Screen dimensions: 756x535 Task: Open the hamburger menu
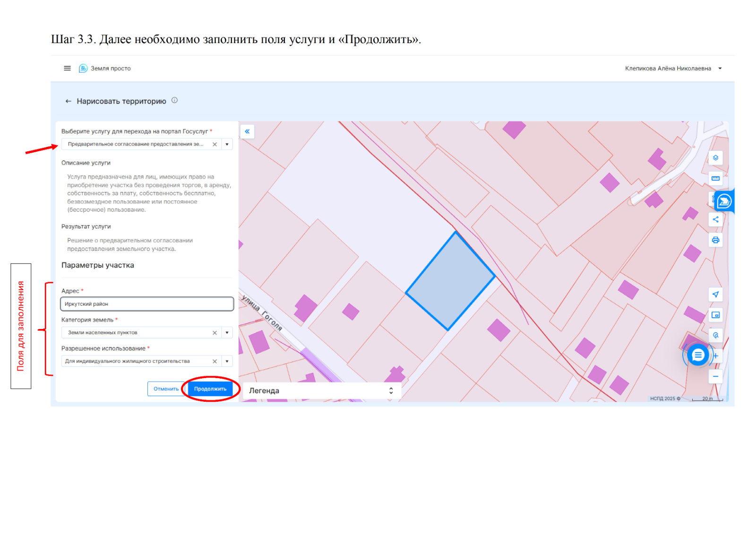click(67, 69)
